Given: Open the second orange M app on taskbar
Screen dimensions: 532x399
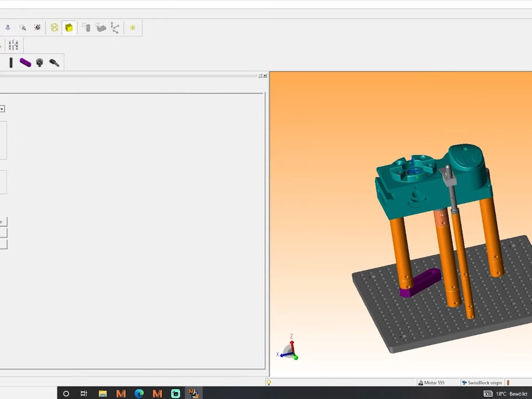Looking at the screenshot, I should 157,394.
